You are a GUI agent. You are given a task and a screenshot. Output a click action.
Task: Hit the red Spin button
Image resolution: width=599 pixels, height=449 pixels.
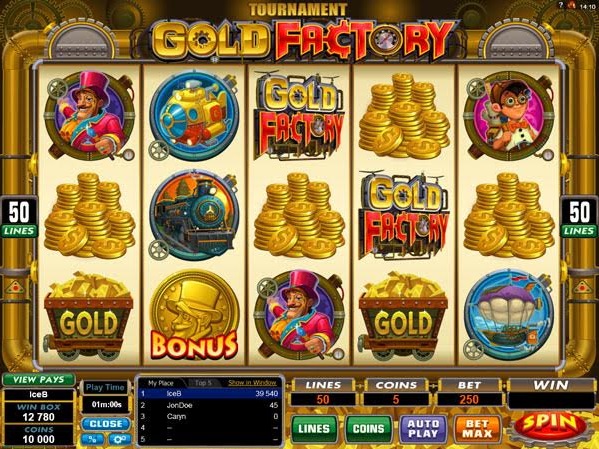tap(550, 425)
